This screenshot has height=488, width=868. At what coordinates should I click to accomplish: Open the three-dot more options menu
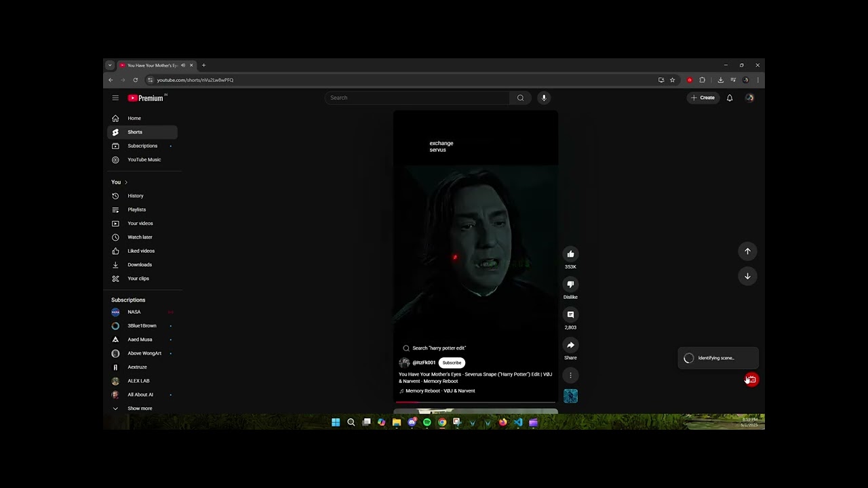pos(570,375)
